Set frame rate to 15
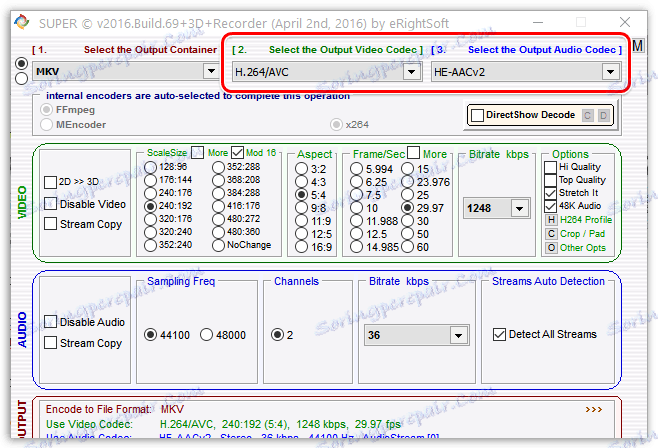The height and width of the screenshot is (448, 658). 407,169
